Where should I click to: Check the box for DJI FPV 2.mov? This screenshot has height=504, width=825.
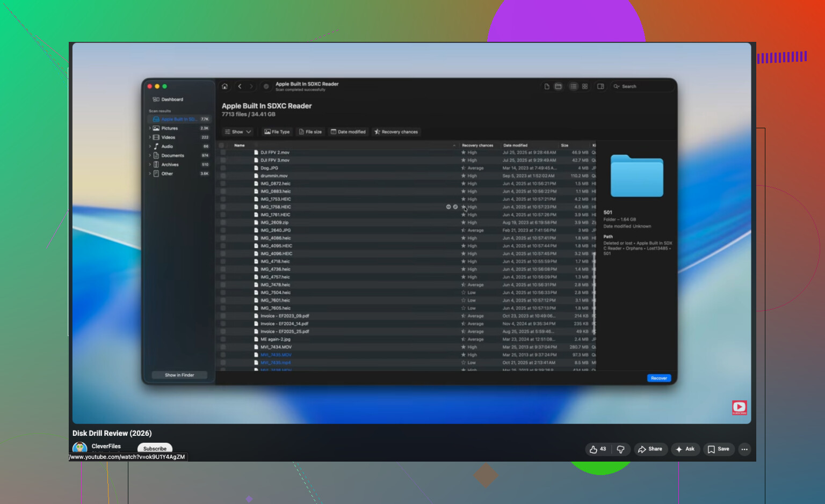pyautogui.click(x=223, y=152)
